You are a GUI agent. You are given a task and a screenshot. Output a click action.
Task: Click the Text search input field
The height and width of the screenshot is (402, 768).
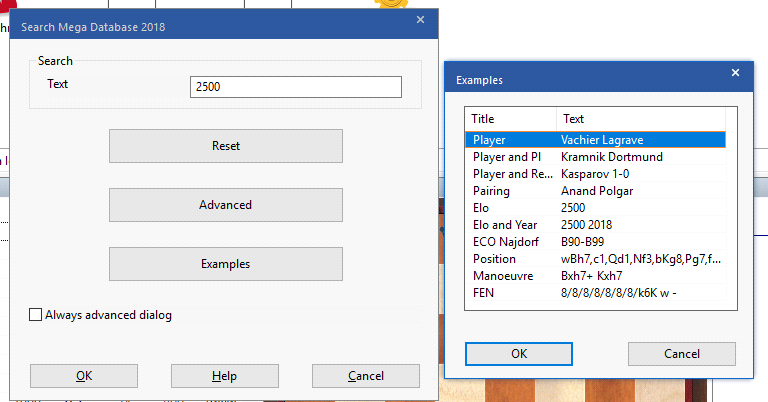click(x=295, y=87)
